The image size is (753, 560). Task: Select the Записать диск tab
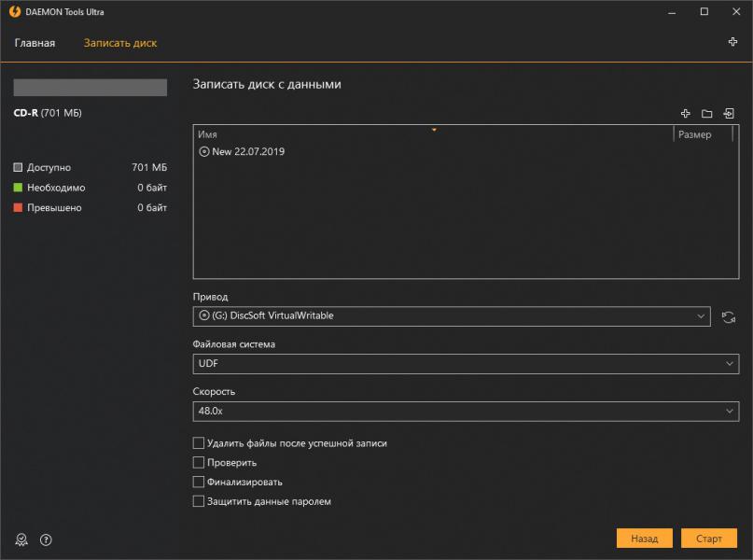120,43
